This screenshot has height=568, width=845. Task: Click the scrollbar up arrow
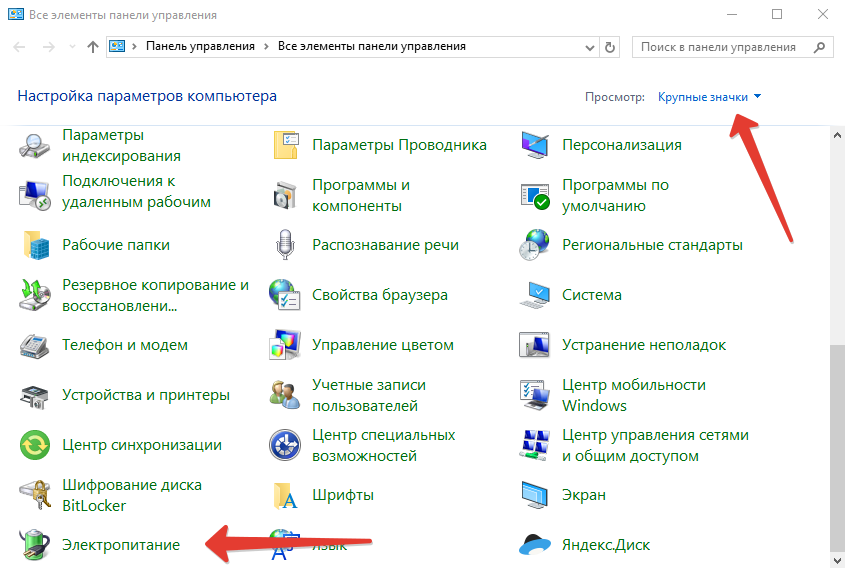837,135
